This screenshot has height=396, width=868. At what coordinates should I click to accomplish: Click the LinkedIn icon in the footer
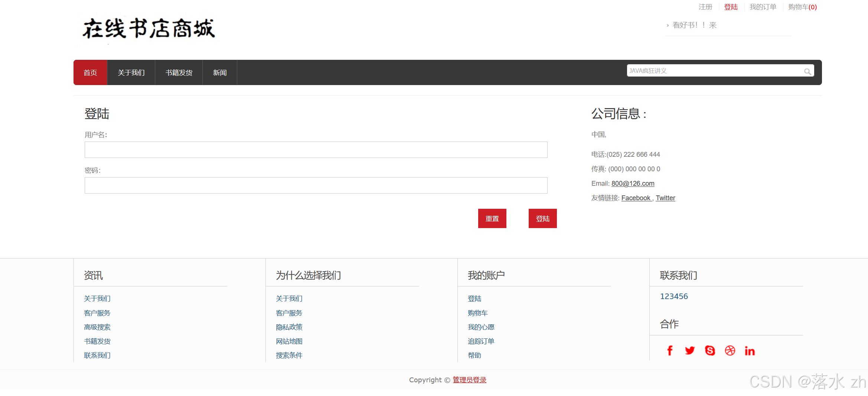point(750,351)
